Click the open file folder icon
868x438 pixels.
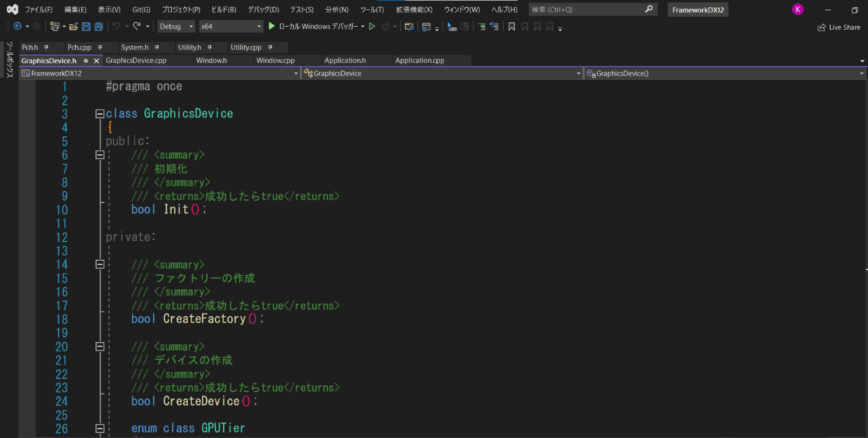click(74, 26)
